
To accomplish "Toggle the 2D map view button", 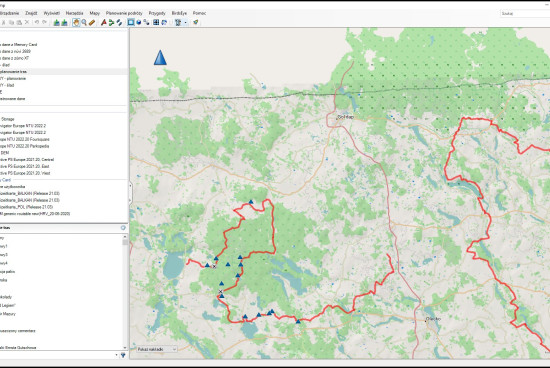I will click(x=131, y=22).
